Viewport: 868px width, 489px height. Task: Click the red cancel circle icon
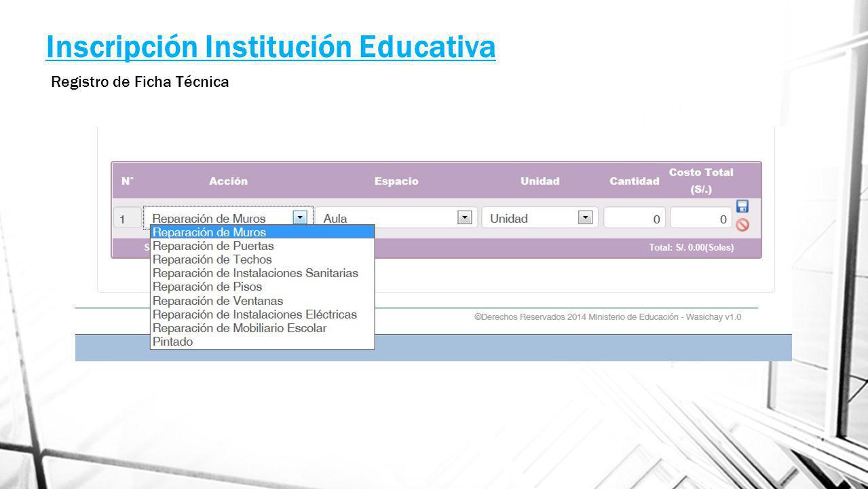coord(742,225)
